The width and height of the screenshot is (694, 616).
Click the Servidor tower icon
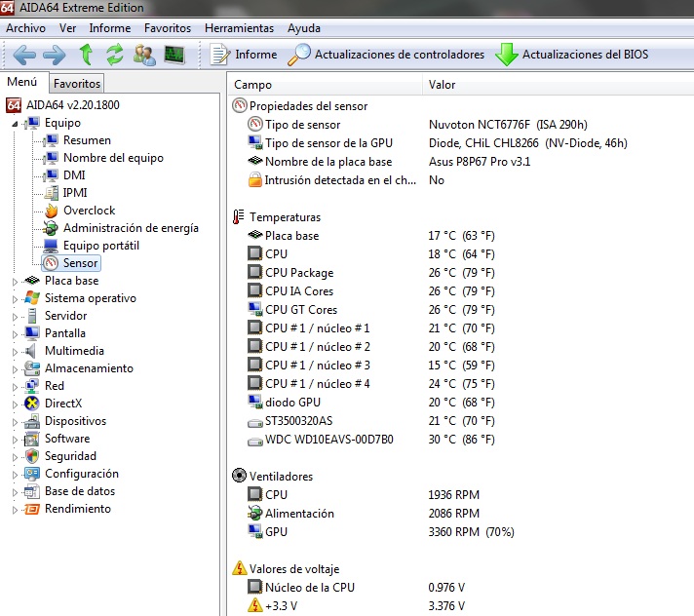click(x=32, y=316)
